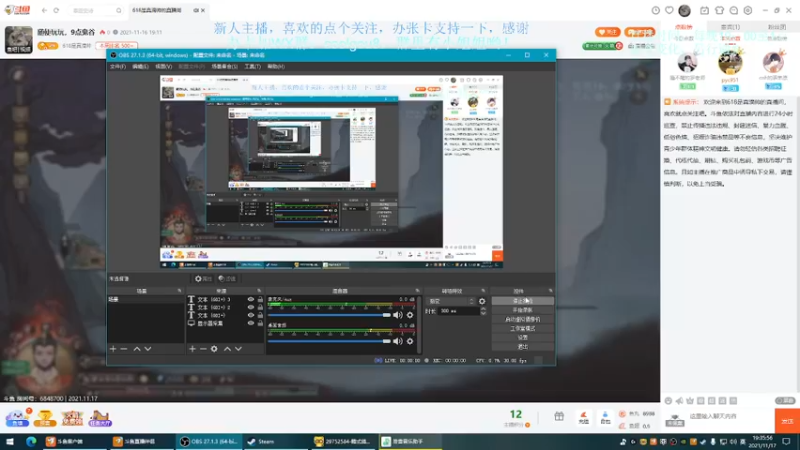Image resolution: width=800 pixels, height=450 pixels.
Task: Open the user avatar in the top bar
Action: coord(685,10)
